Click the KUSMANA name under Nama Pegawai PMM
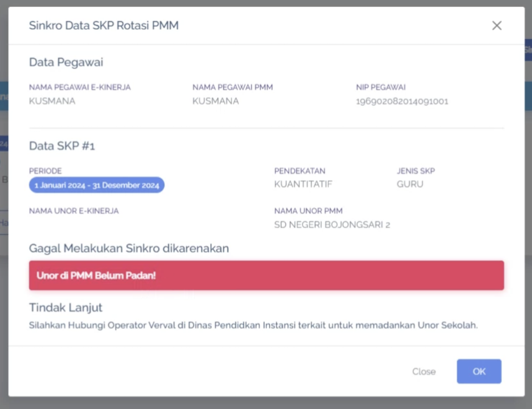Screen dimensions: 532x409 [216, 101]
